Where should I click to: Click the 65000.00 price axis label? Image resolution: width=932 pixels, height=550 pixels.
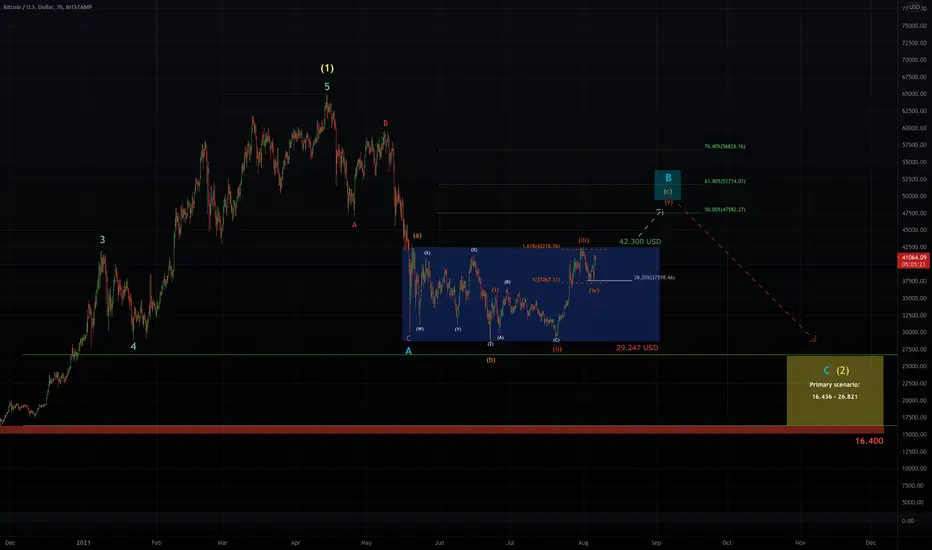point(914,94)
